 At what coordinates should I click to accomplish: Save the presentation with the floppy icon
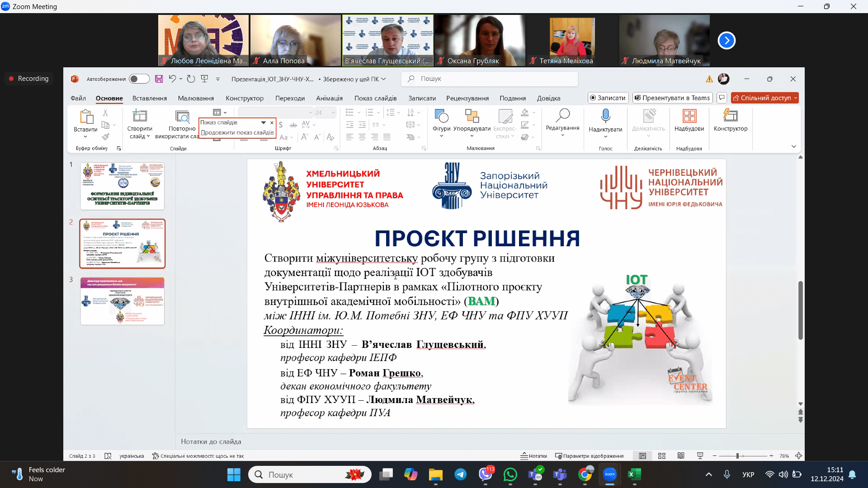click(159, 79)
